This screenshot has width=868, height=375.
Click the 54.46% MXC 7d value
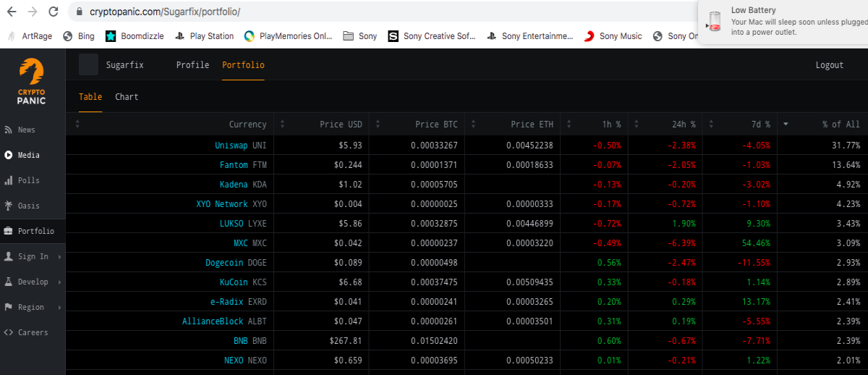756,243
